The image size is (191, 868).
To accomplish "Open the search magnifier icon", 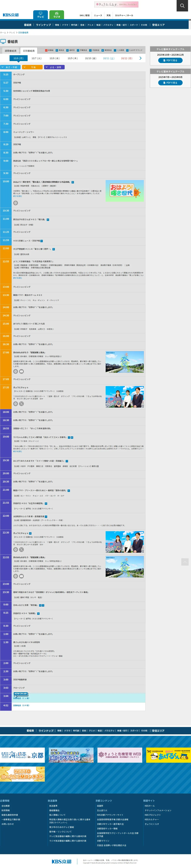I will 182,6.
